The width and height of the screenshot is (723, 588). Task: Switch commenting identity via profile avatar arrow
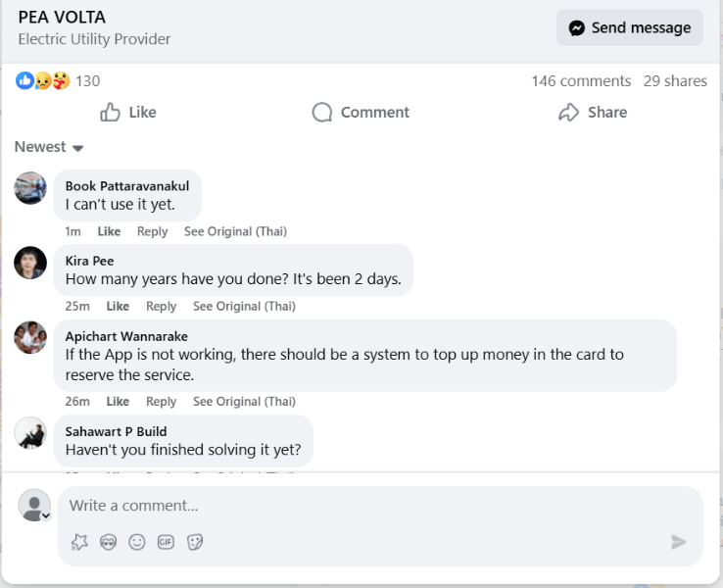(x=45, y=515)
